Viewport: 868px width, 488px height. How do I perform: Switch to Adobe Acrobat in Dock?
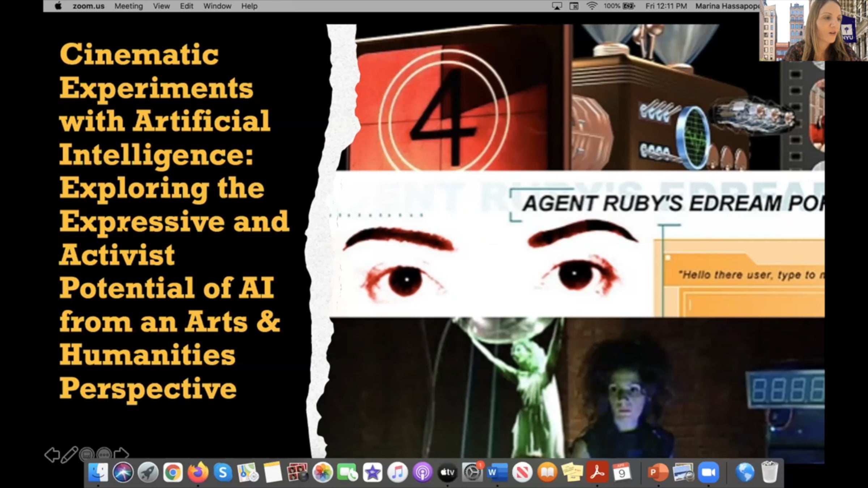[x=597, y=472]
